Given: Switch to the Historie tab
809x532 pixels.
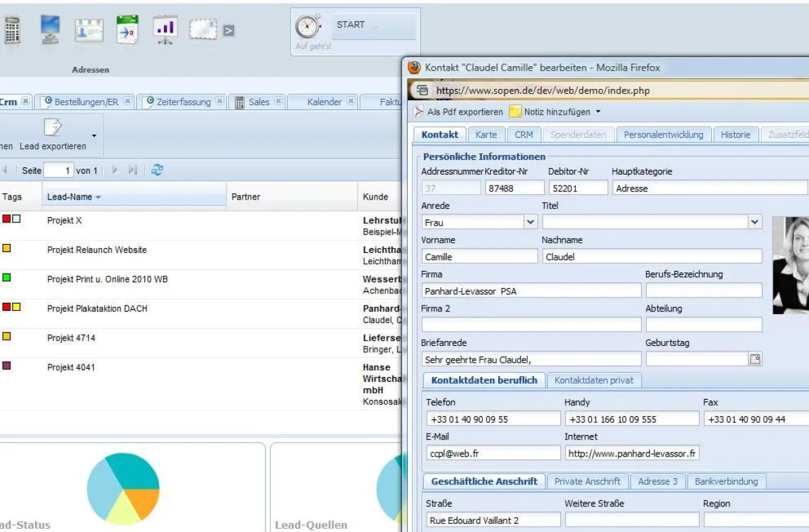Looking at the screenshot, I should pos(735,135).
